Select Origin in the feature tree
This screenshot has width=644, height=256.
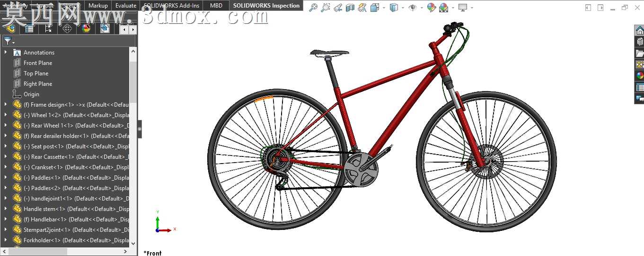[31, 94]
